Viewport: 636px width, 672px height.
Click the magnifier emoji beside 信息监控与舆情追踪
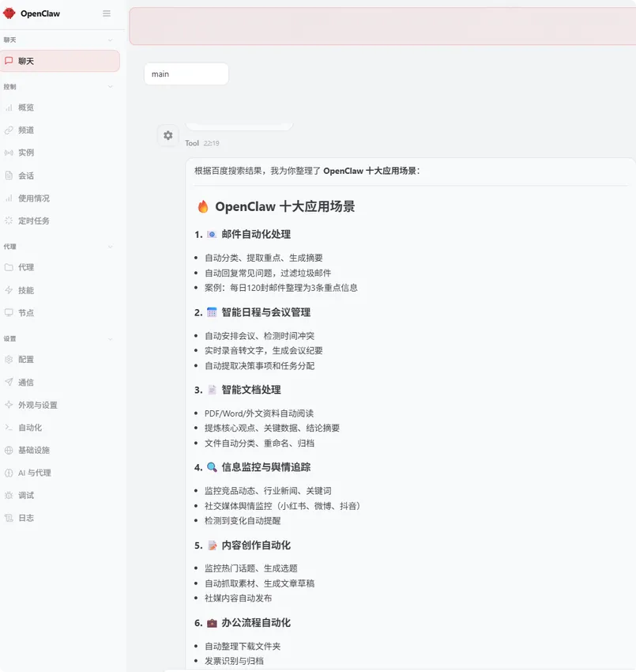212,467
